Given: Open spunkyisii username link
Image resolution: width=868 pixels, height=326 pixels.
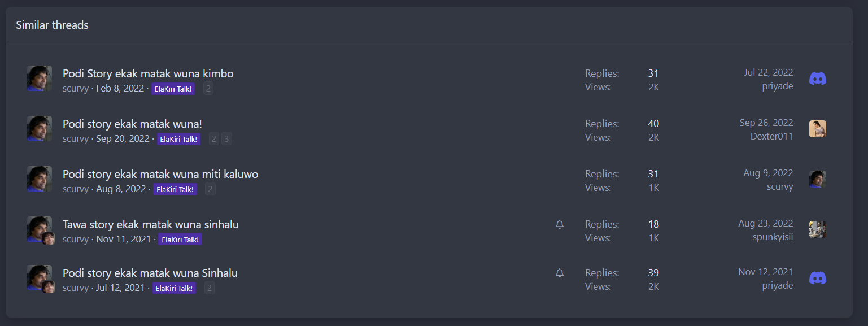Looking at the screenshot, I should pyautogui.click(x=773, y=237).
